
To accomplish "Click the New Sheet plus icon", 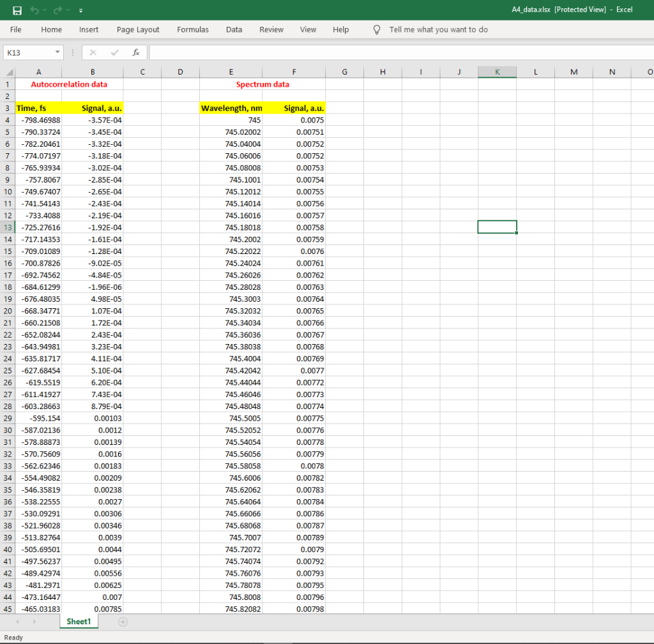I will click(122, 621).
